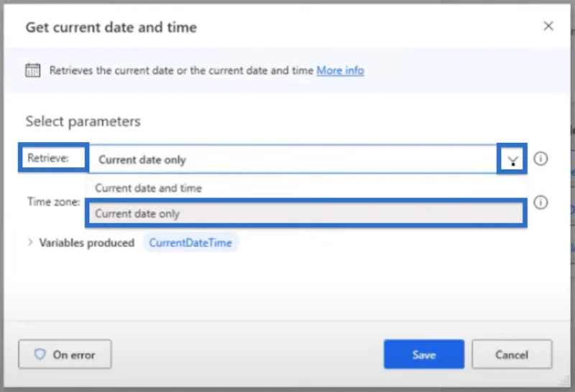Choose Current date only in the list
This screenshot has height=392, width=575.
[306, 213]
